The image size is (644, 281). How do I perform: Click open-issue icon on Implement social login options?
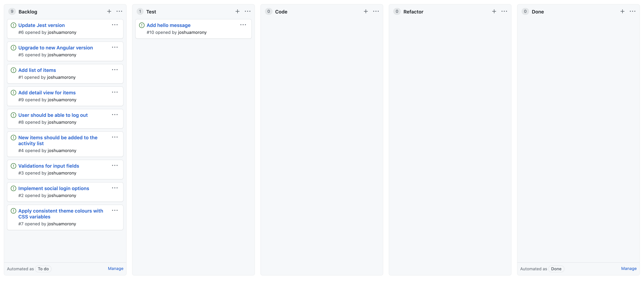pos(13,188)
